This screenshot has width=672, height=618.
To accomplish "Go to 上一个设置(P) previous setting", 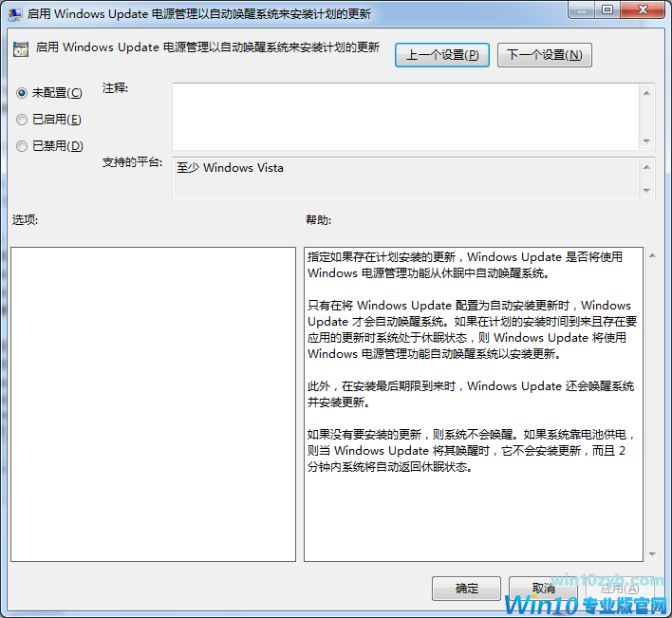I will (x=442, y=55).
